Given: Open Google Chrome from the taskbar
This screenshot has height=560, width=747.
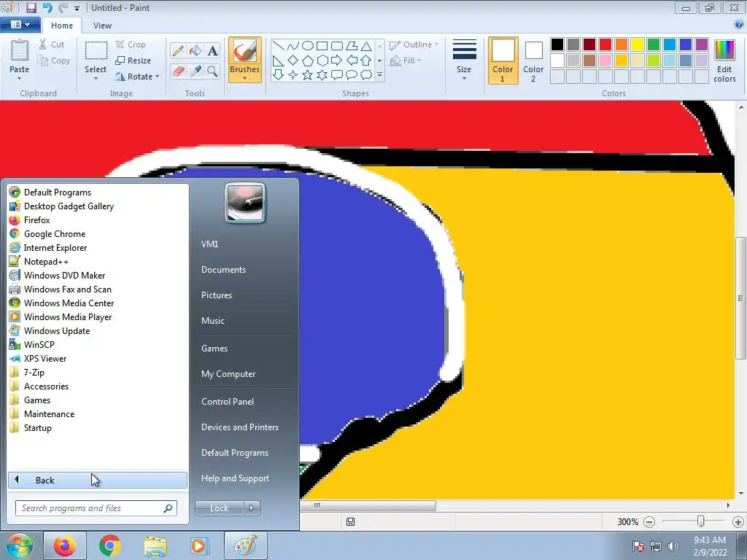Looking at the screenshot, I should point(110,545).
